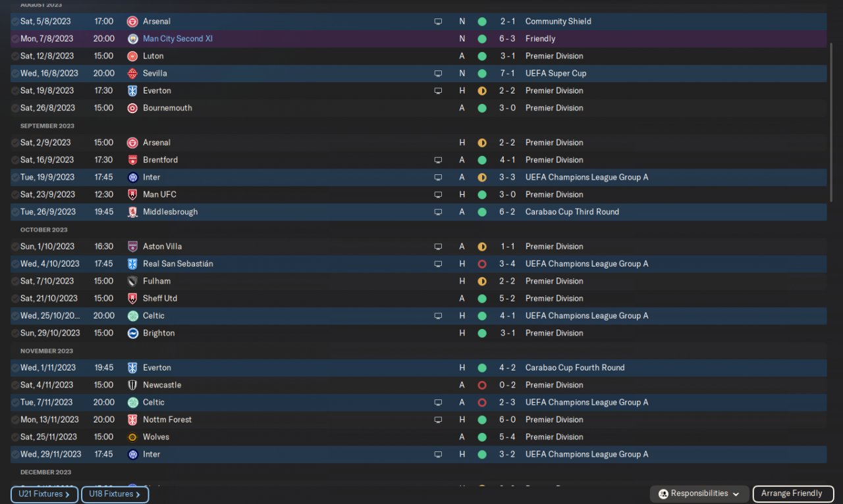Click the Sevilla club badge icon

coord(132,74)
